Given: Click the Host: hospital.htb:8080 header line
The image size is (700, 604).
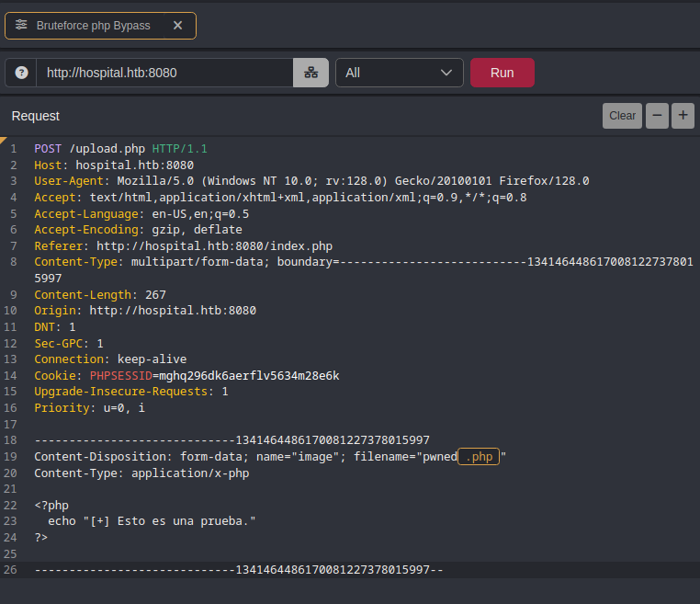Looking at the screenshot, I should pyautogui.click(x=114, y=165).
